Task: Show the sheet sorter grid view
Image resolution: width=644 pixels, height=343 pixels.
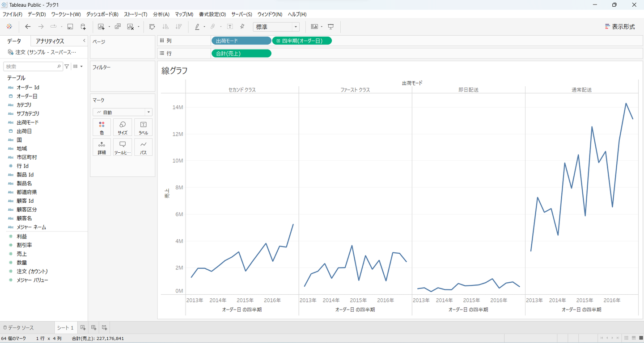Action: click(627, 338)
